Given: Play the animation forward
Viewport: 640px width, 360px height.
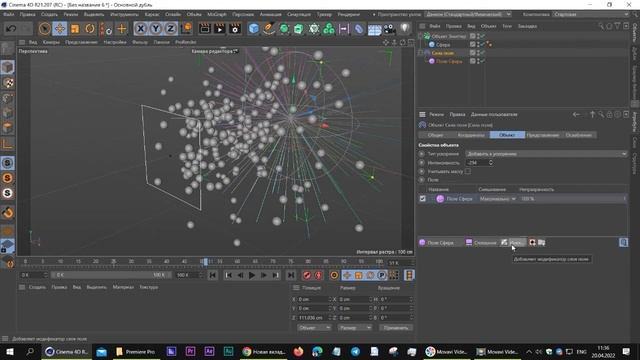Looking at the screenshot, I should click(x=252, y=276).
